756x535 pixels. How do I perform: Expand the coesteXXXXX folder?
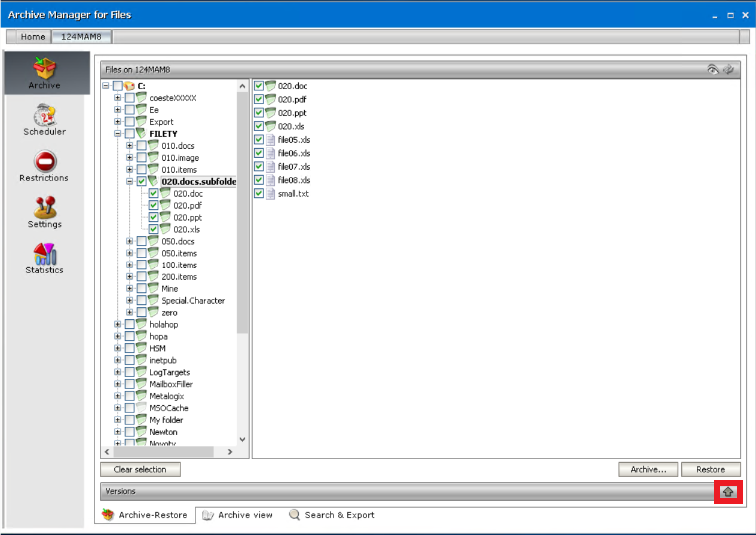click(x=118, y=98)
